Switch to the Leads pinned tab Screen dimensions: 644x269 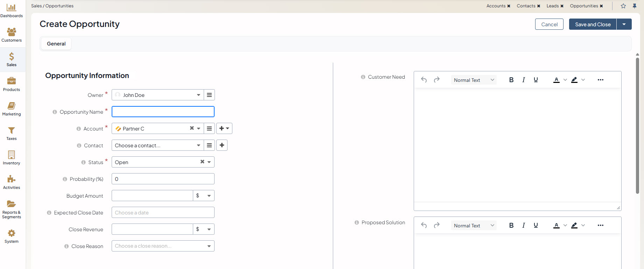click(553, 6)
